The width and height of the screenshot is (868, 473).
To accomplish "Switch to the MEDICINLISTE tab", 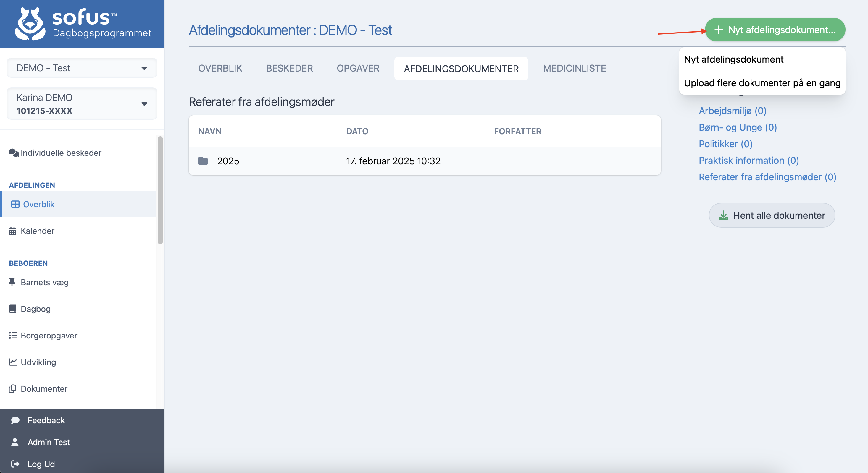I will [x=575, y=68].
